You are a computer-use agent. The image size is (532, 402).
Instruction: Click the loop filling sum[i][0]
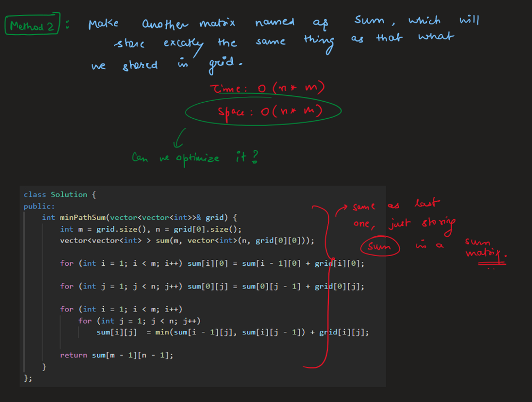click(x=212, y=263)
